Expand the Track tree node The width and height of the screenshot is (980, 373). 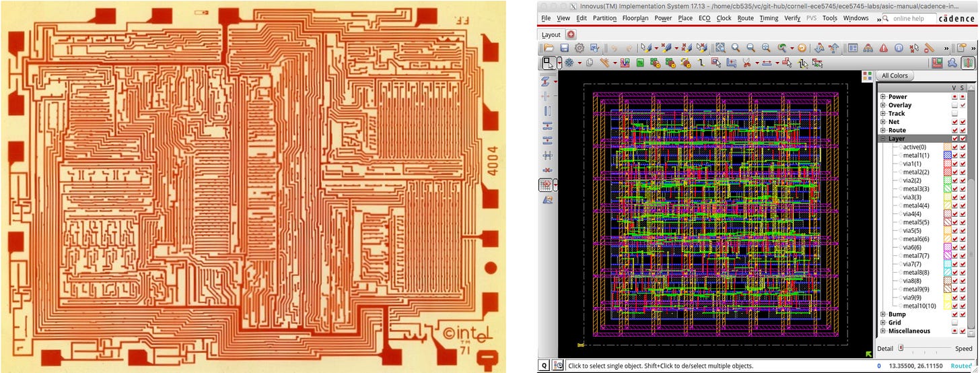883,114
